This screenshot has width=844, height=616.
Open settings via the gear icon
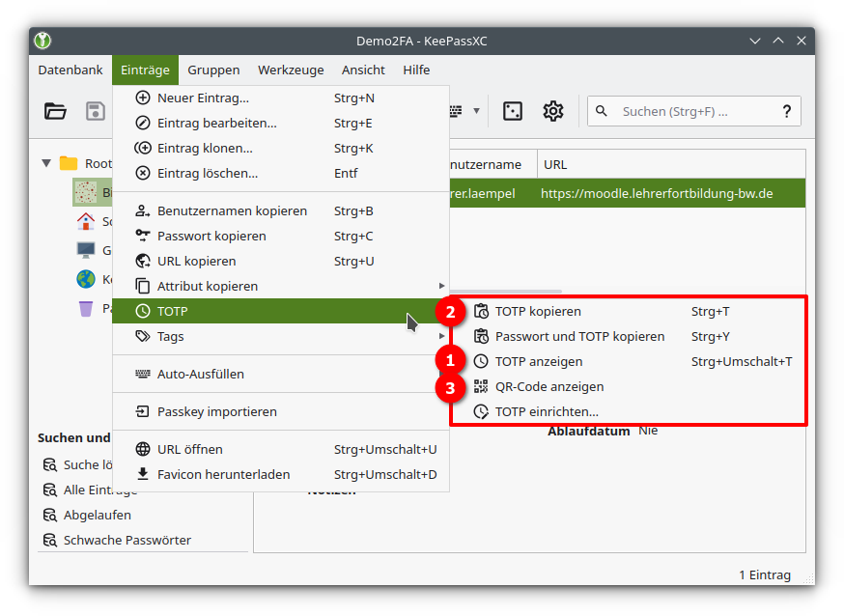point(552,111)
